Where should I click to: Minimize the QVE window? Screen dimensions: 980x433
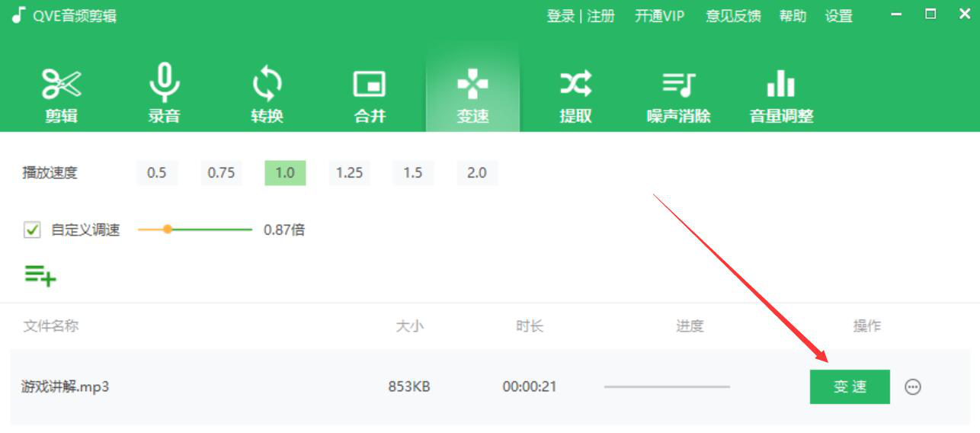[896, 14]
